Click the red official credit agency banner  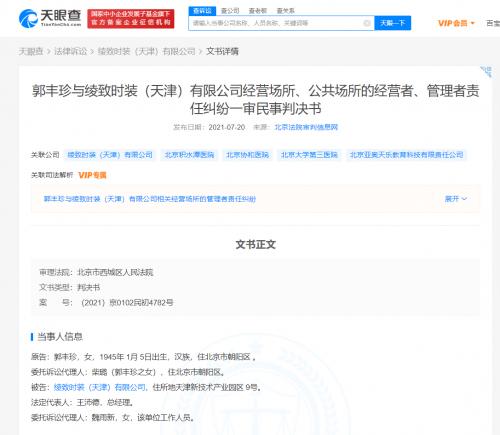(x=131, y=19)
